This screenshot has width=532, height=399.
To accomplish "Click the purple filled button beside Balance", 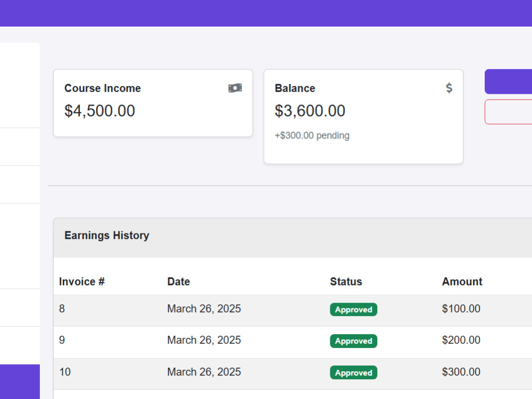I will (x=508, y=81).
